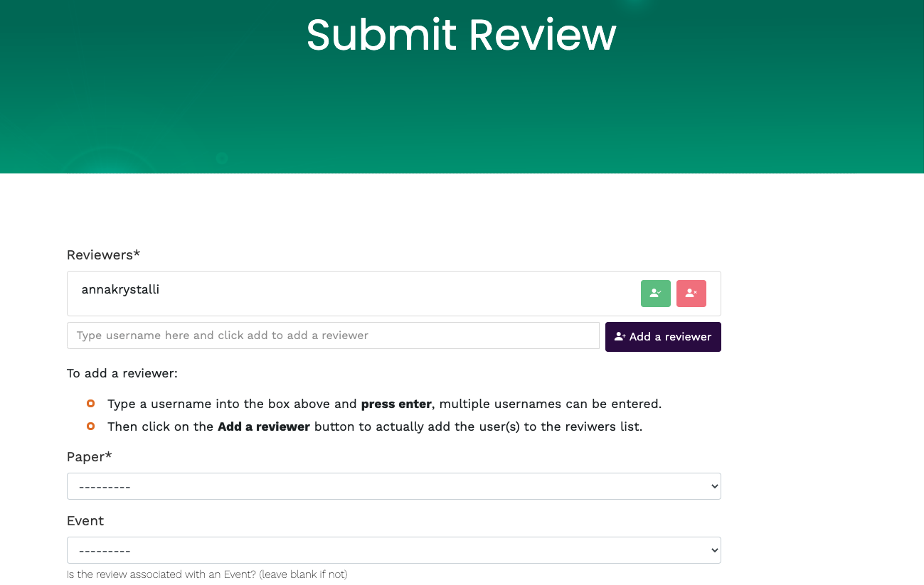The image size is (924, 585).
Task: Click the Paper* field label
Action: coord(89,457)
